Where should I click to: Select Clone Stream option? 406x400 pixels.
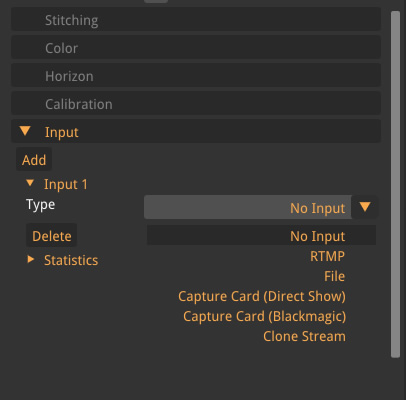click(x=304, y=336)
